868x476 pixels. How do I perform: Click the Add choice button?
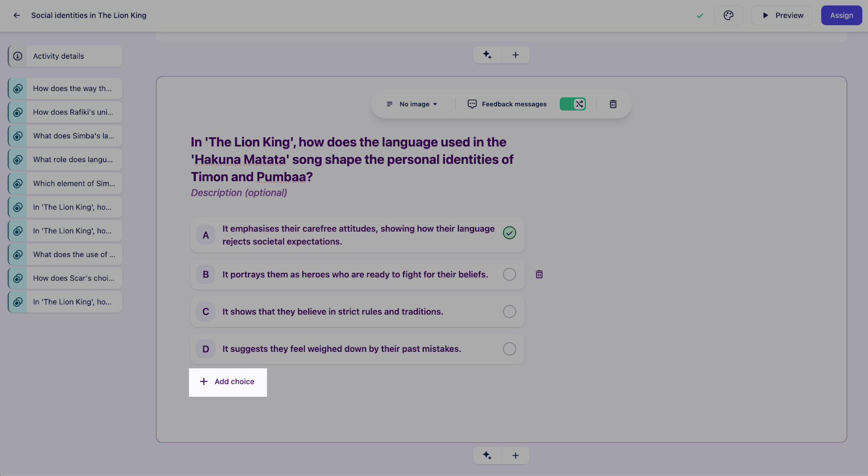(x=228, y=382)
